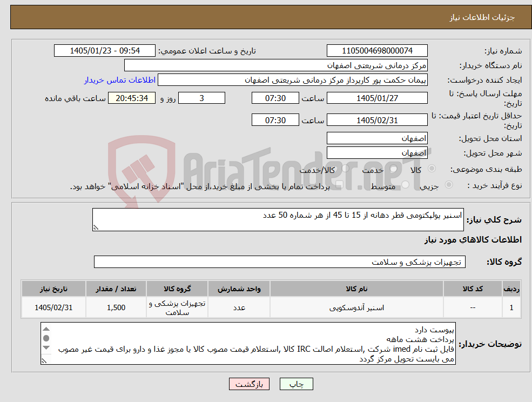Click the general description textarea

tap(278, 220)
